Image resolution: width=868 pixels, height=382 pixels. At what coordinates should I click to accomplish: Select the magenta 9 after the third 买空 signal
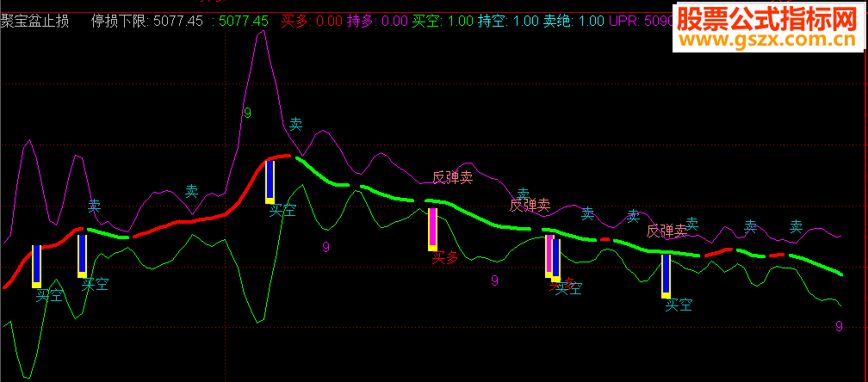[x=326, y=247]
